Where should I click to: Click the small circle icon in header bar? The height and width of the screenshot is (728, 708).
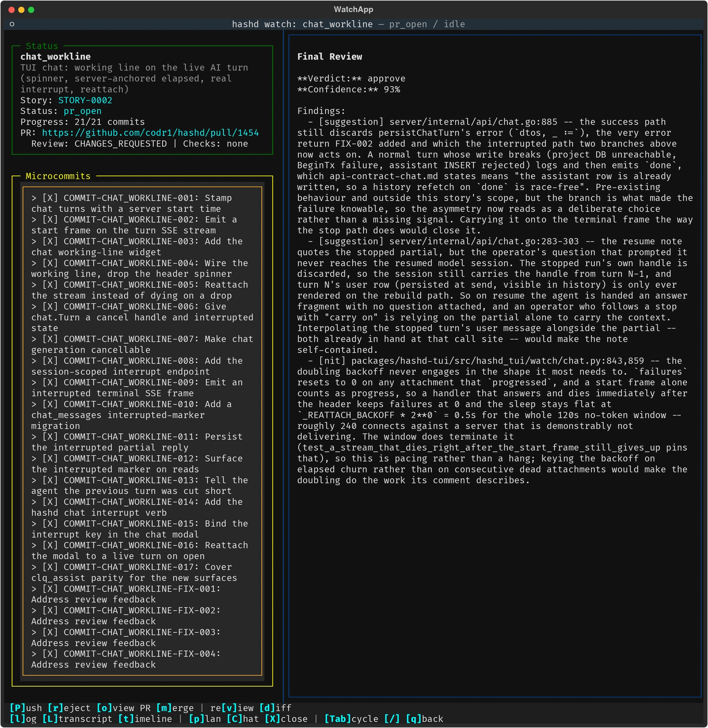pos(12,24)
